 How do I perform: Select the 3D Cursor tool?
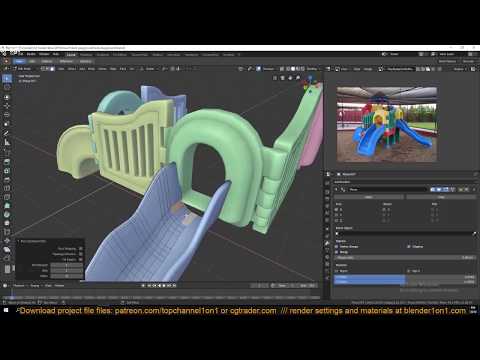(x=7, y=87)
